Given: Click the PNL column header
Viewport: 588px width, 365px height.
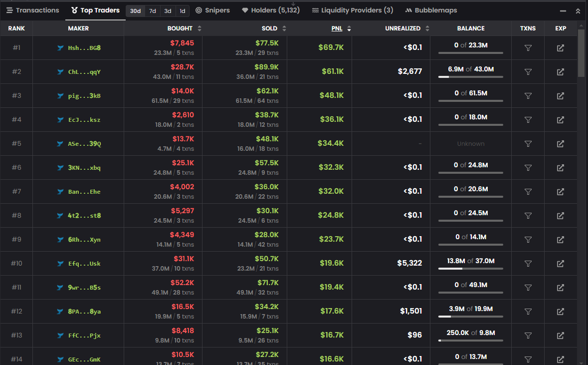Looking at the screenshot, I should point(337,28).
